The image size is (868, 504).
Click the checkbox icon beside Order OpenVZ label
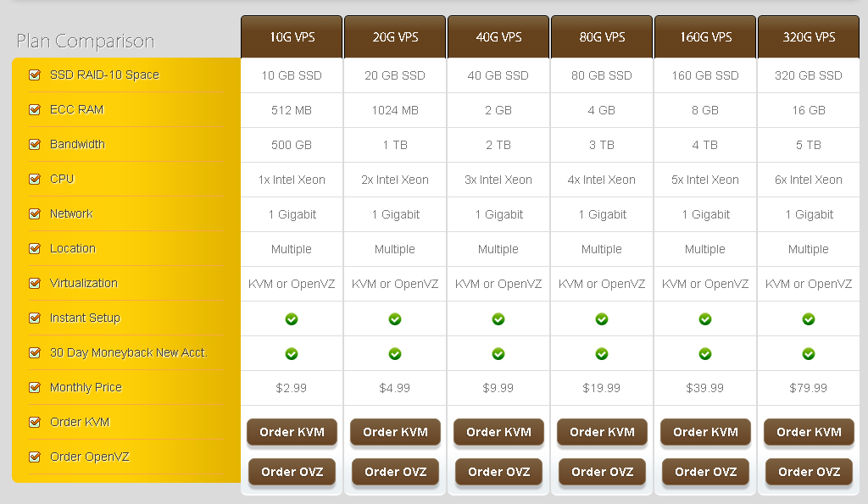coord(34,457)
